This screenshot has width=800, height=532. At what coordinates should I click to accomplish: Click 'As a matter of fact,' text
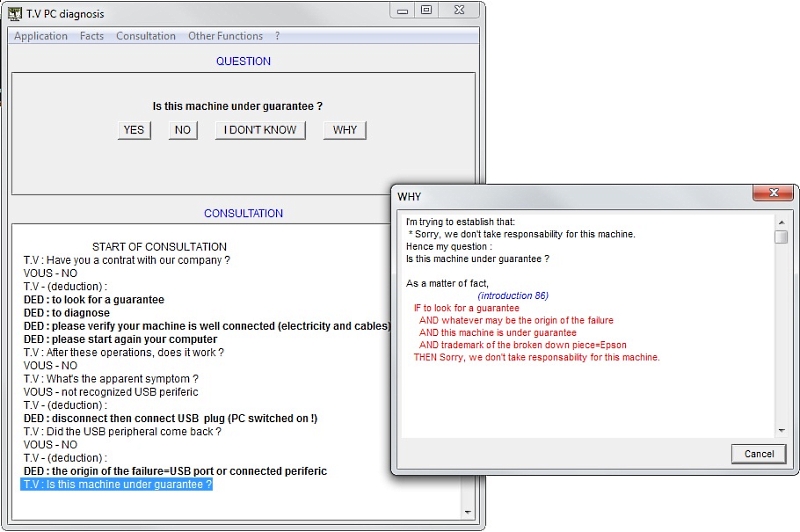pos(447,284)
